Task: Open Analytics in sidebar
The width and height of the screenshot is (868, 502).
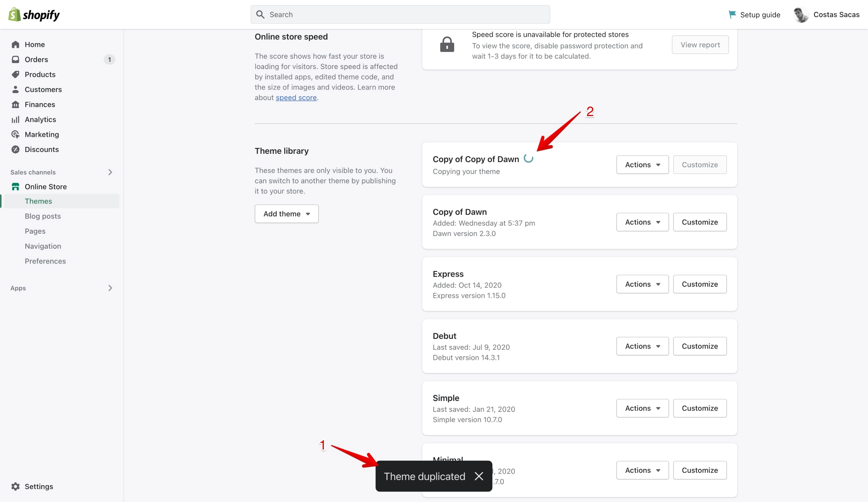Action: coord(40,119)
